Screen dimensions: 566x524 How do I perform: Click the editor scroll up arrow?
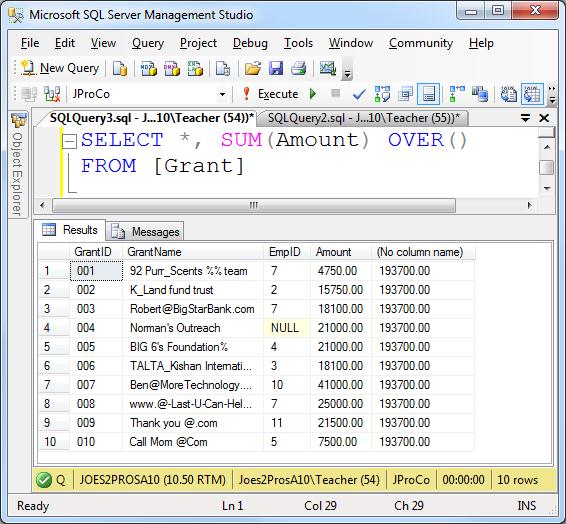pos(547,147)
